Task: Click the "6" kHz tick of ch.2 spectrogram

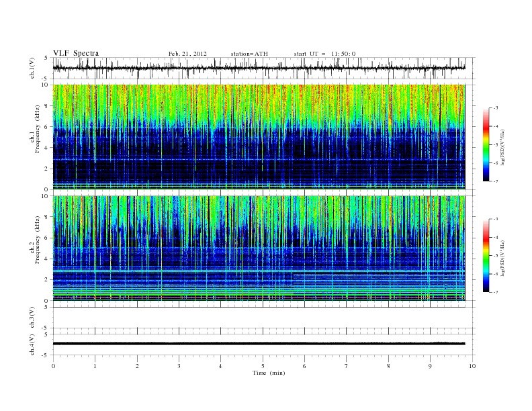Action: [46, 238]
